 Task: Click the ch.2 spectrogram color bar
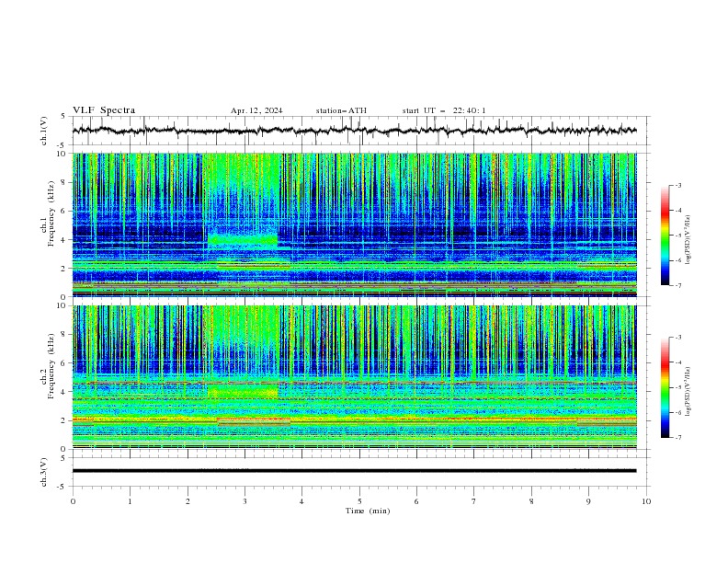[x=665, y=387]
